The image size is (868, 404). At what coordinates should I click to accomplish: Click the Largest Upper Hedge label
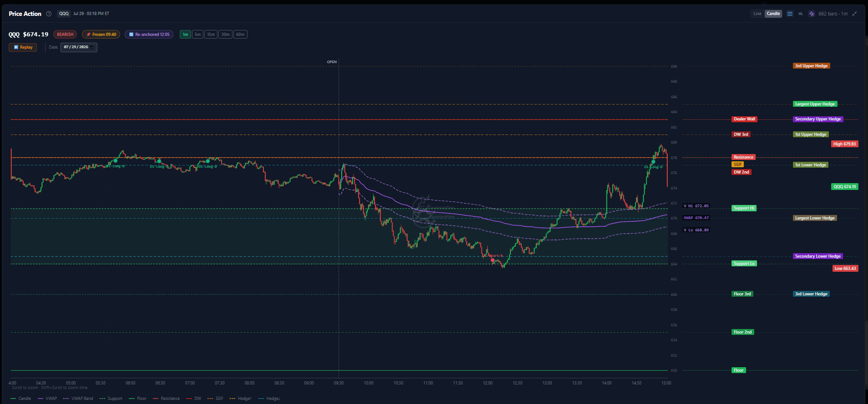pyautogui.click(x=815, y=104)
